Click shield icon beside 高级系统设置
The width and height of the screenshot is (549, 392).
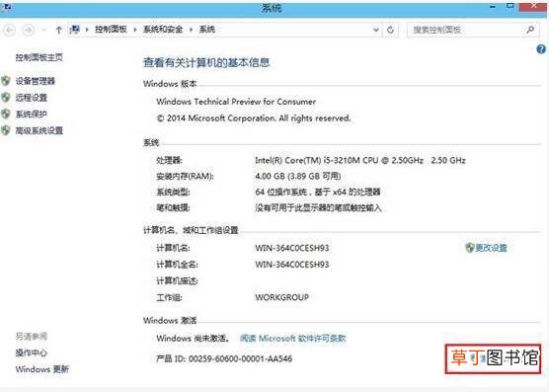tap(6, 130)
